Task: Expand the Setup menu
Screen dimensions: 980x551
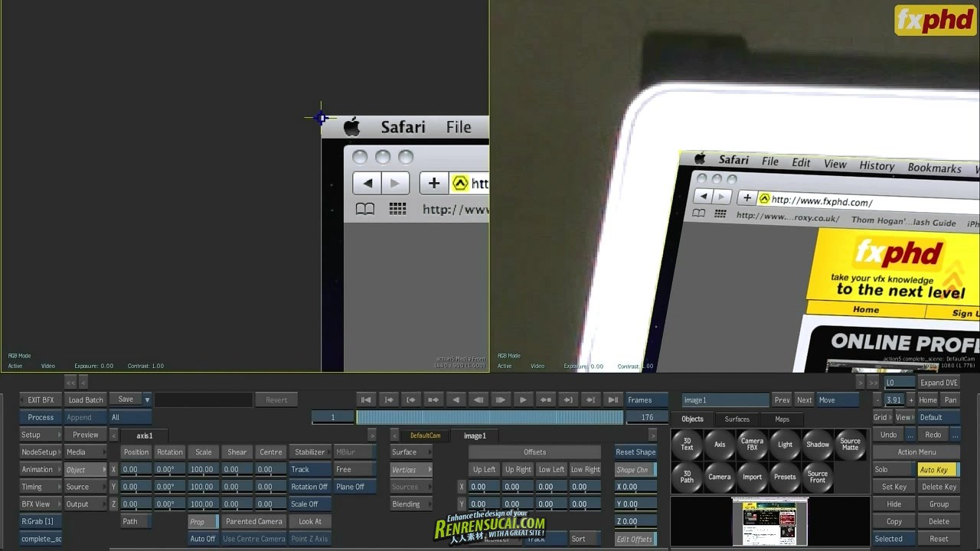Action: coord(41,435)
